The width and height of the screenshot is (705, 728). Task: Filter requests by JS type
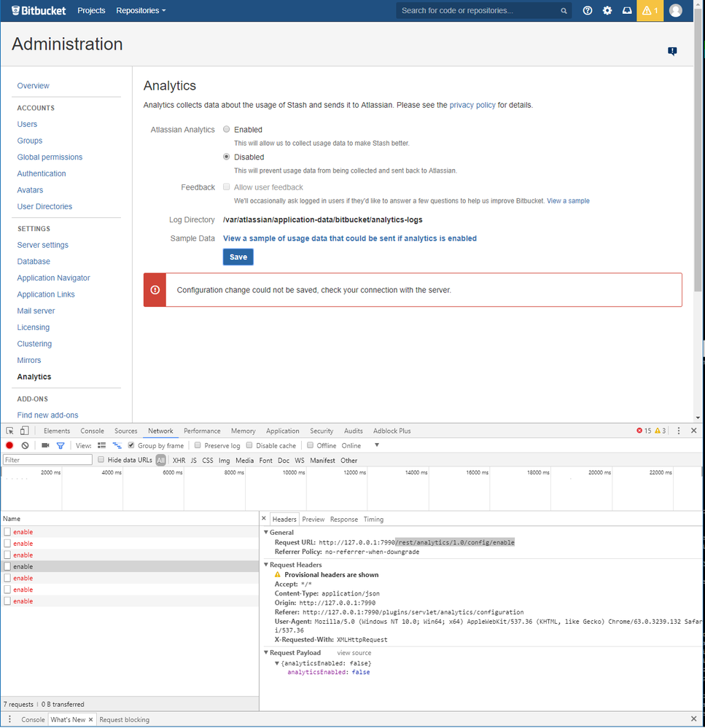[194, 460]
